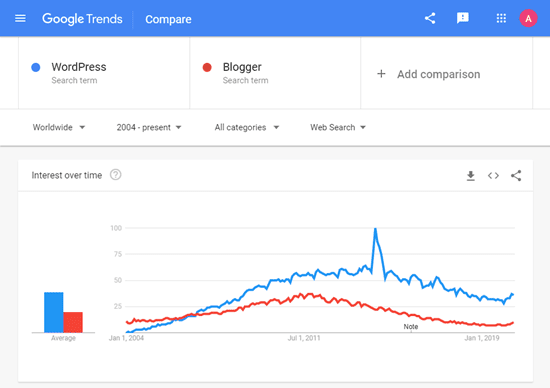
Task: Click the blue WordPress average bar
Action: point(54,312)
